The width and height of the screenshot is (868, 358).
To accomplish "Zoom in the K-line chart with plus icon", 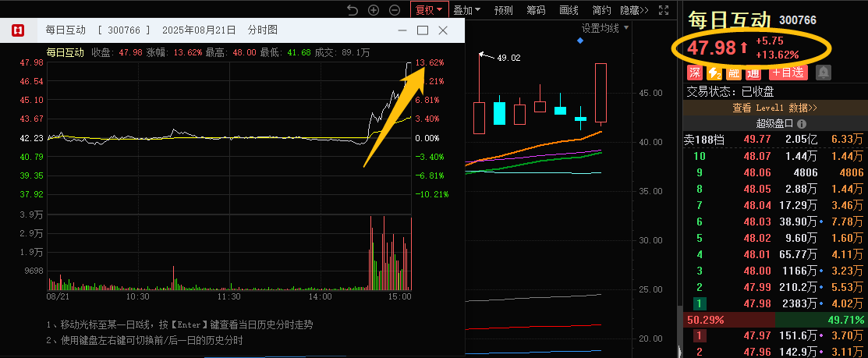I will (374, 10).
